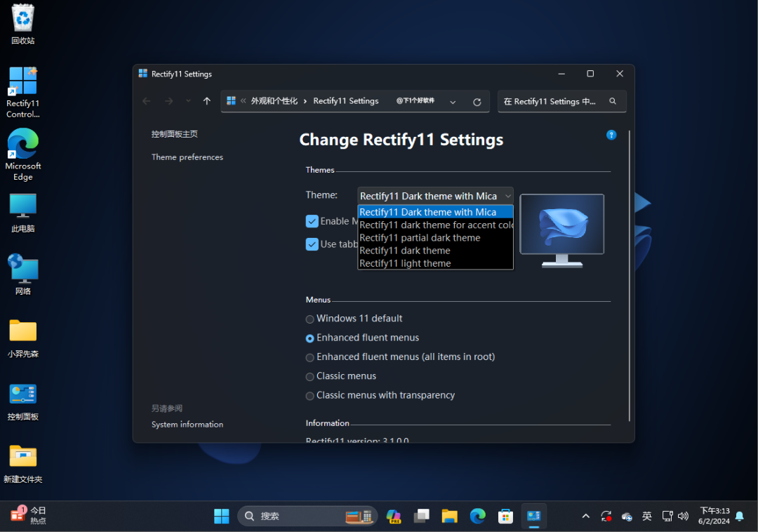Select Windows 11 default menus option
Viewport: 758px width, 532px height.
pyautogui.click(x=310, y=319)
